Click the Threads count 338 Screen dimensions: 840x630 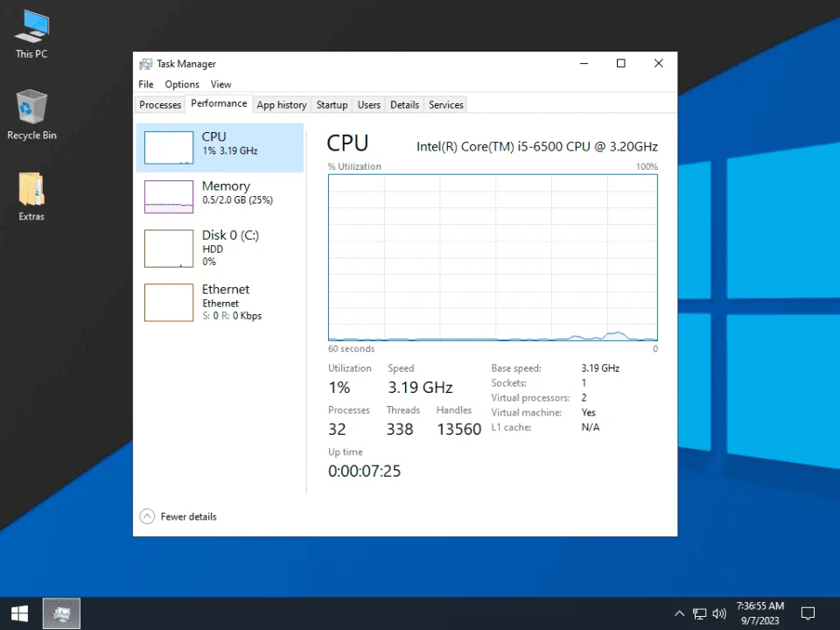point(400,429)
